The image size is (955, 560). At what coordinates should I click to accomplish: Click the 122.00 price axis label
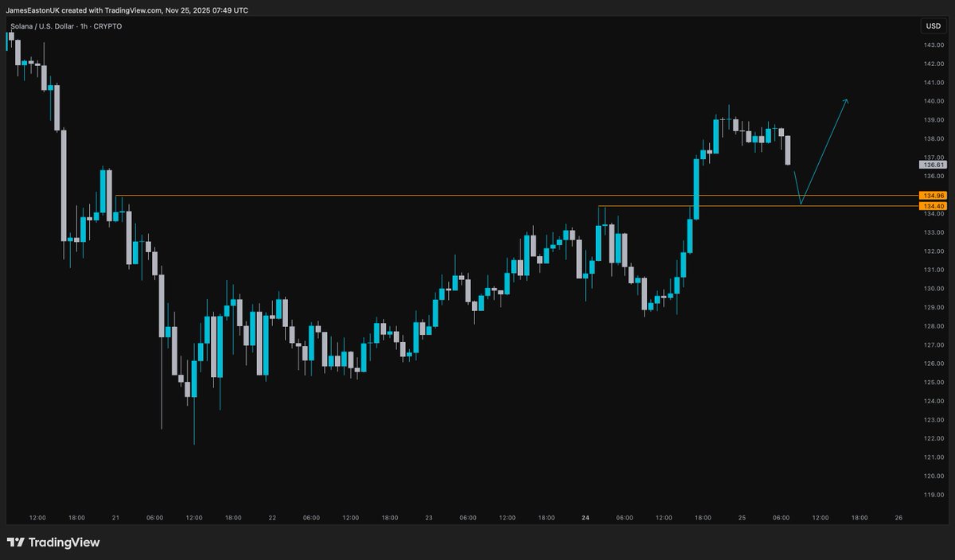pos(933,439)
